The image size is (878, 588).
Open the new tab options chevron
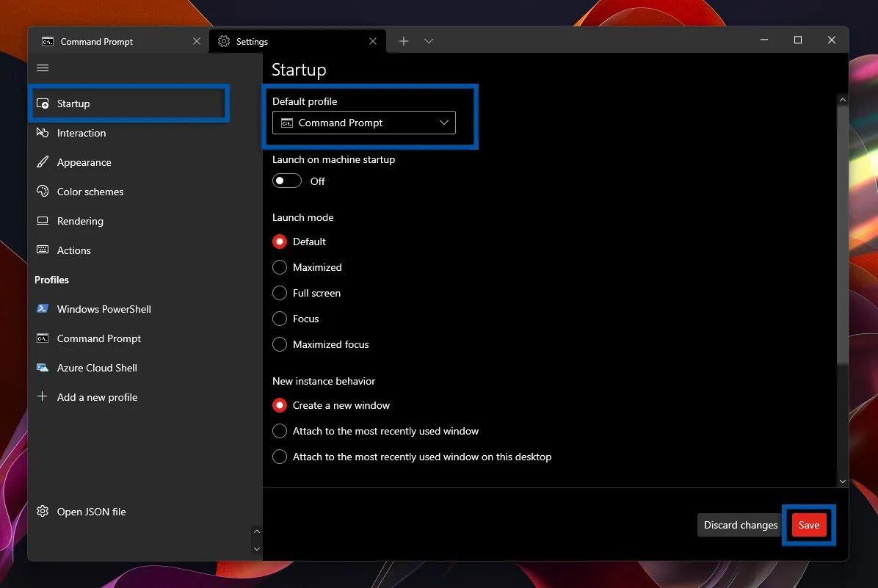click(x=428, y=41)
